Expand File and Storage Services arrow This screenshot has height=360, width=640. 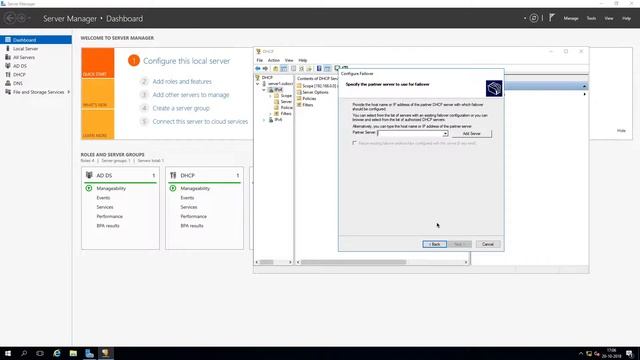[69, 92]
